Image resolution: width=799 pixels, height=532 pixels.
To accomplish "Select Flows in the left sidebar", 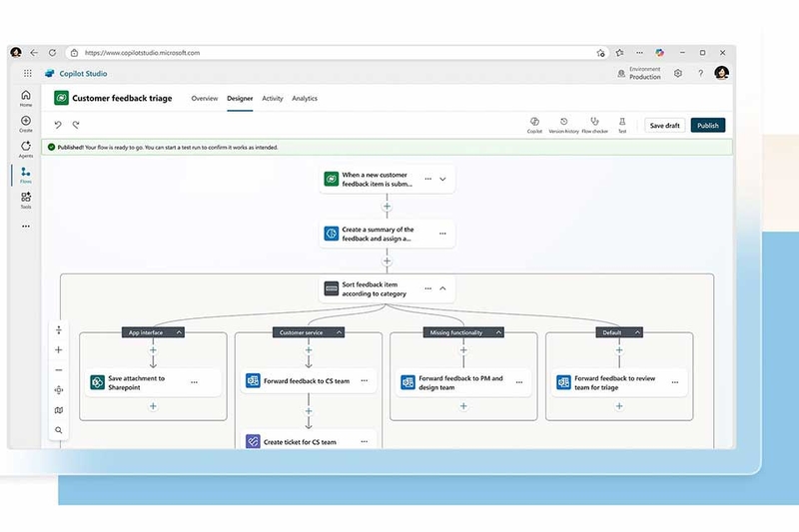I will coord(26,175).
